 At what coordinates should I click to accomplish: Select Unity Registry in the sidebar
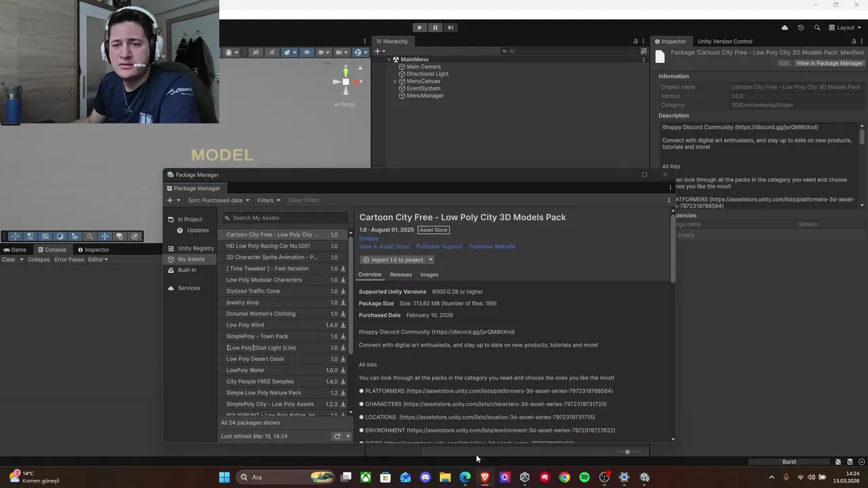coord(191,248)
